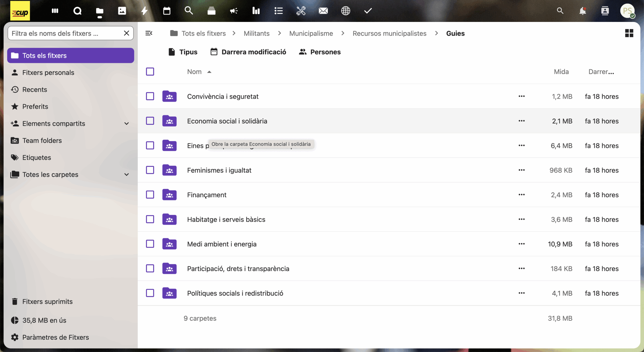Expand the Totes les carpetes section
The height and width of the screenshot is (352, 644).
coord(127,175)
